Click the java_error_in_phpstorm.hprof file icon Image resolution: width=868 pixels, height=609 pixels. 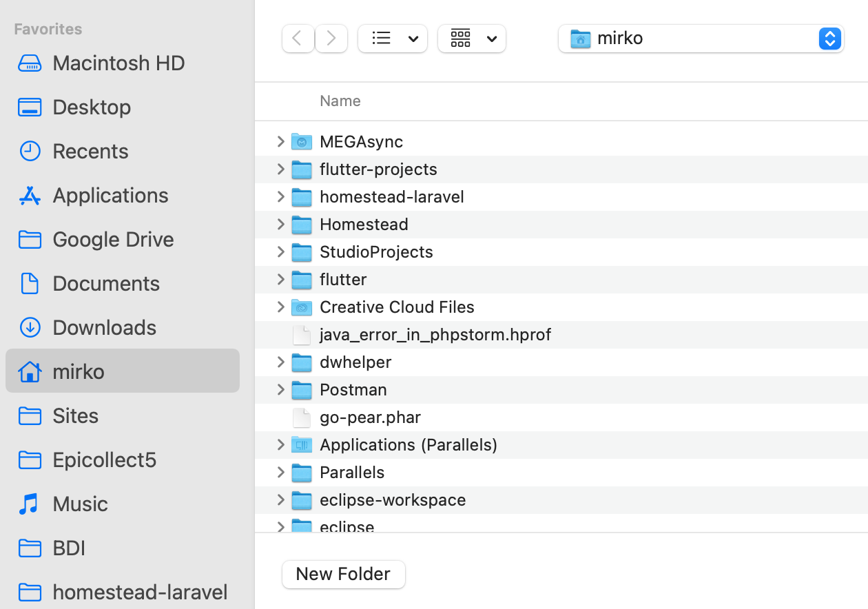click(x=302, y=335)
